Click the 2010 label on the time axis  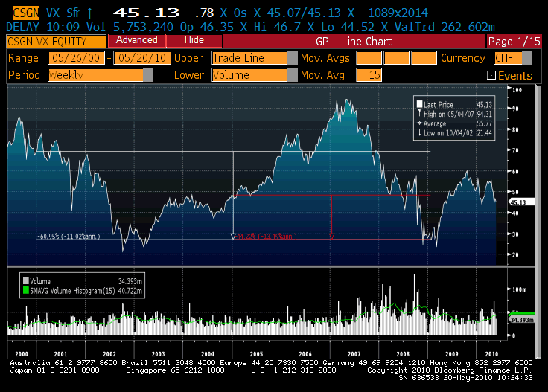pyautogui.click(x=491, y=354)
